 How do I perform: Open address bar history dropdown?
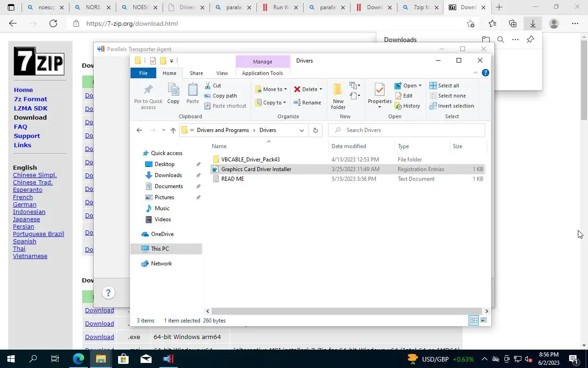[x=301, y=130]
